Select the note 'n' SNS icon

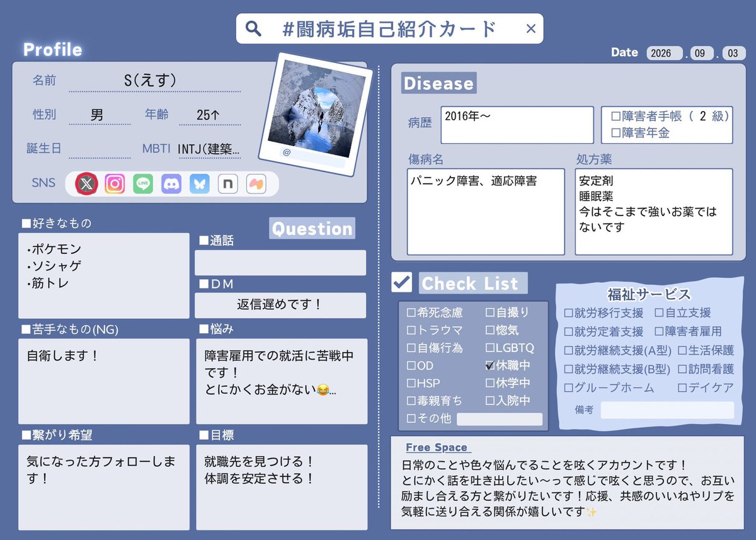click(227, 183)
